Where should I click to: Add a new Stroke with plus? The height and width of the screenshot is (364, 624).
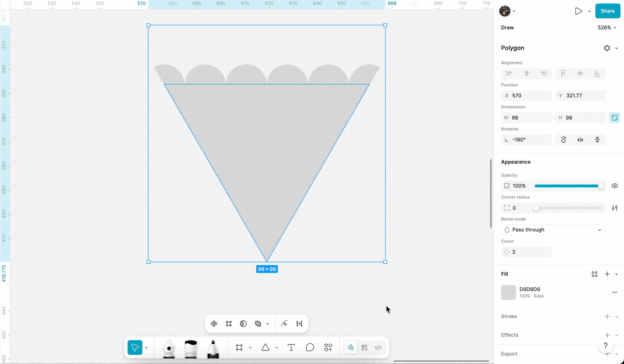click(x=607, y=317)
